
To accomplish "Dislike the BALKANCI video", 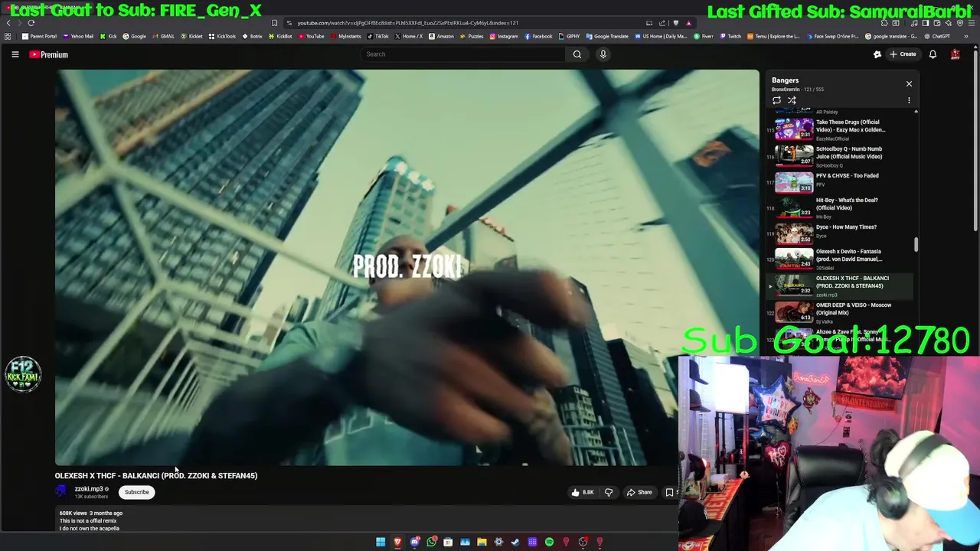I will pyautogui.click(x=609, y=492).
